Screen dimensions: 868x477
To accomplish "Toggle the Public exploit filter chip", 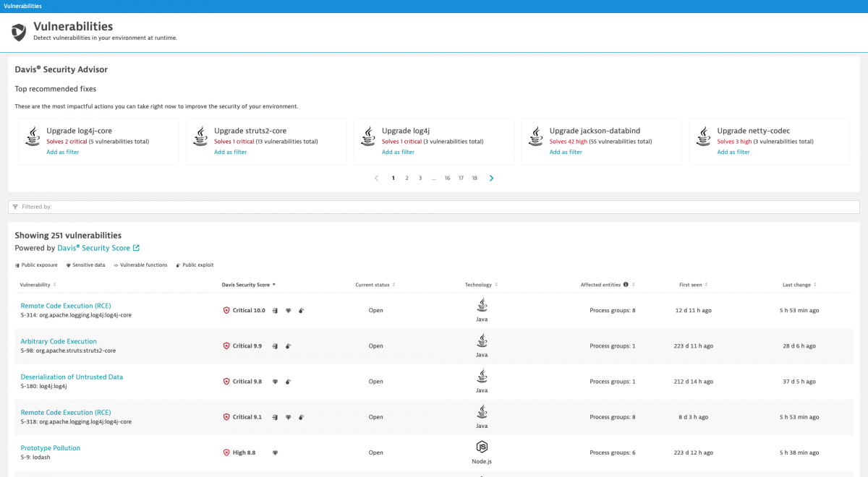I will coord(195,265).
